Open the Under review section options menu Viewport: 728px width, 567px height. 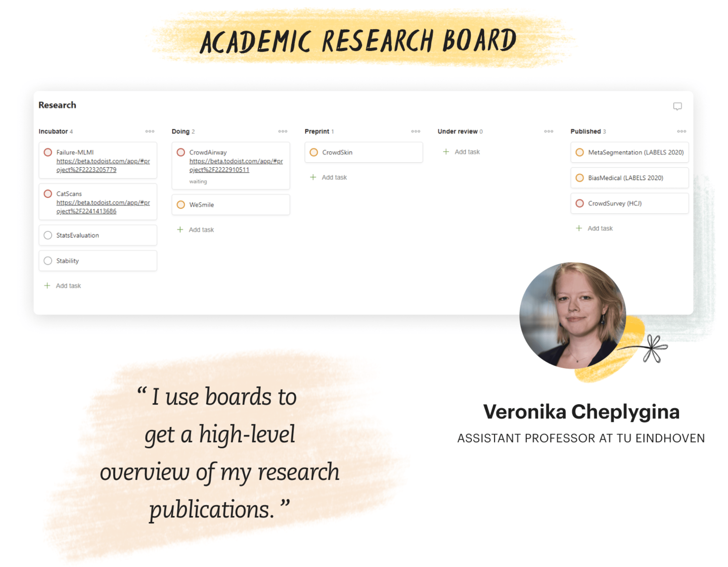coord(548,131)
